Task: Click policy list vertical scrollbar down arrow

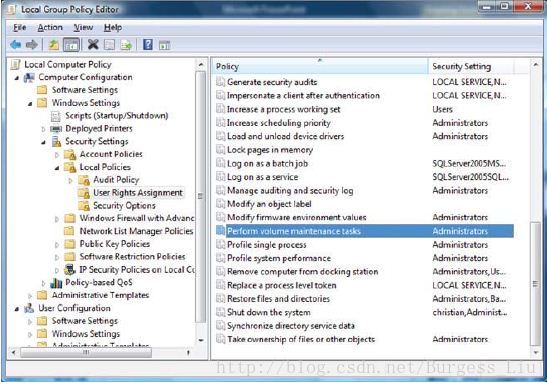Action: (x=535, y=353)
